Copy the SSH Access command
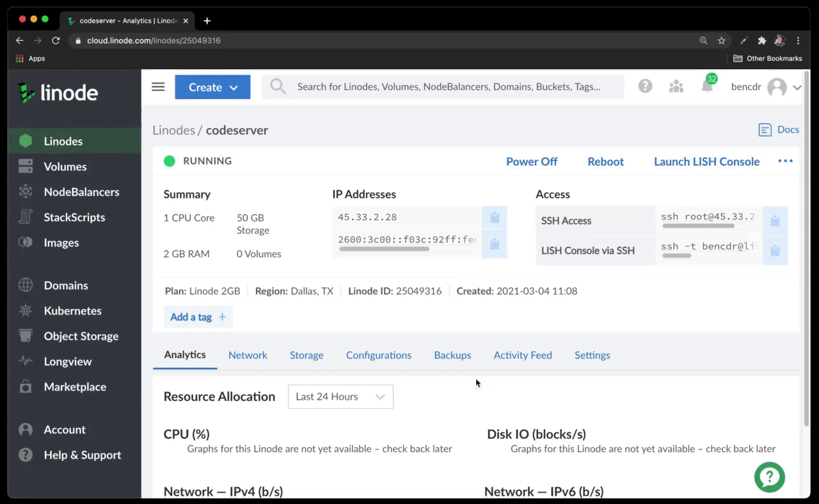The height and width of the screenshot is (504, 819). click(775, 221)
